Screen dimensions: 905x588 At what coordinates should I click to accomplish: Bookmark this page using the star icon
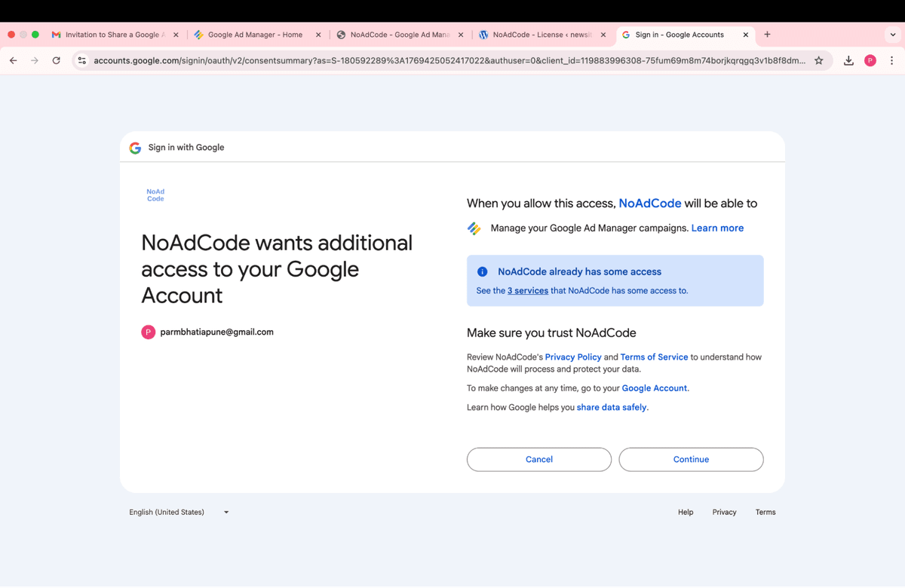tap(819, 60)
